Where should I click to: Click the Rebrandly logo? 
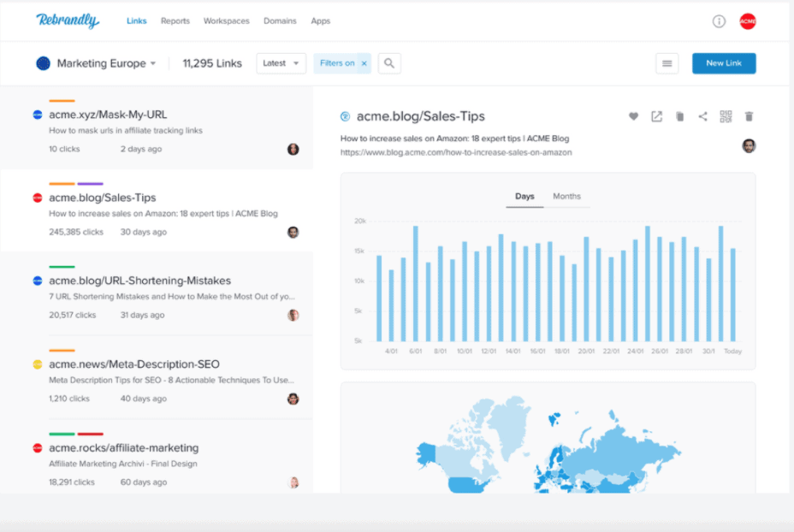click(x=68, y=21)
